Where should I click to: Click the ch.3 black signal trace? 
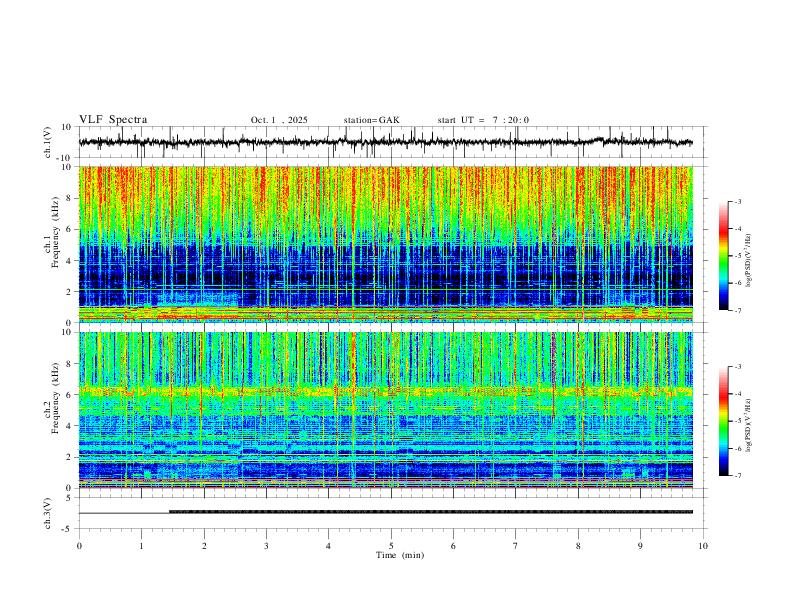click(x=431, y=512)
